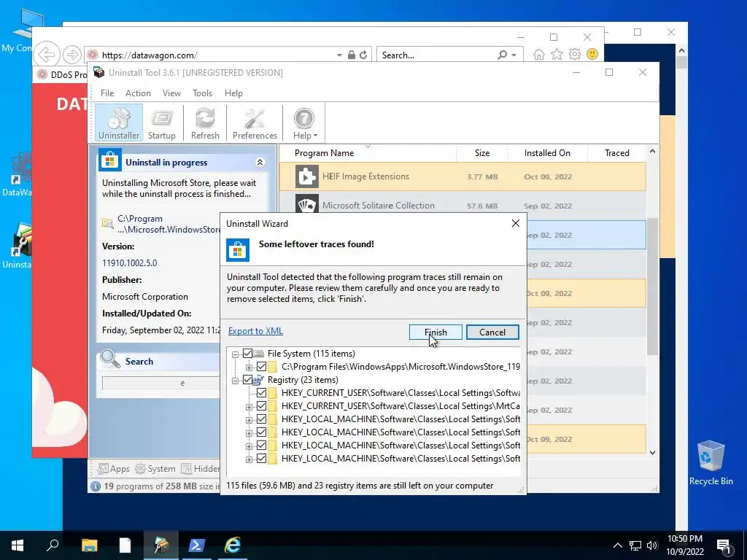The image size is (747, 560).
Task: Collapse the Uninstall in progress panel
Action: click(x=260, y=163)
